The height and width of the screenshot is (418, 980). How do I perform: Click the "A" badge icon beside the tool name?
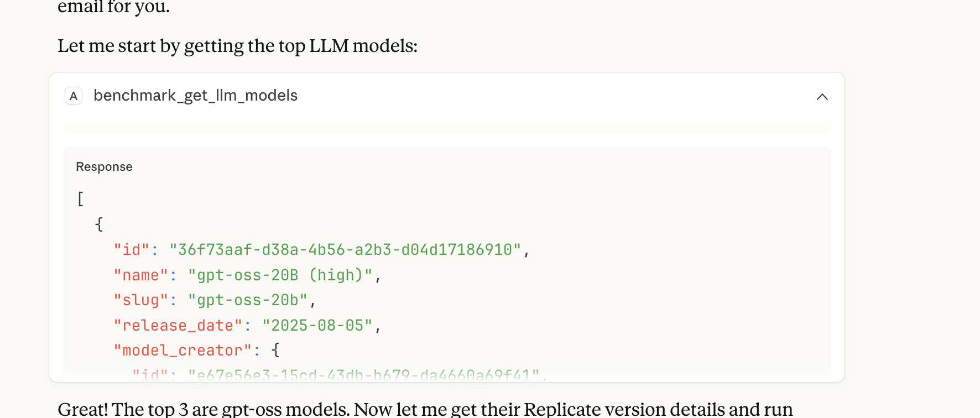[74, 96]
